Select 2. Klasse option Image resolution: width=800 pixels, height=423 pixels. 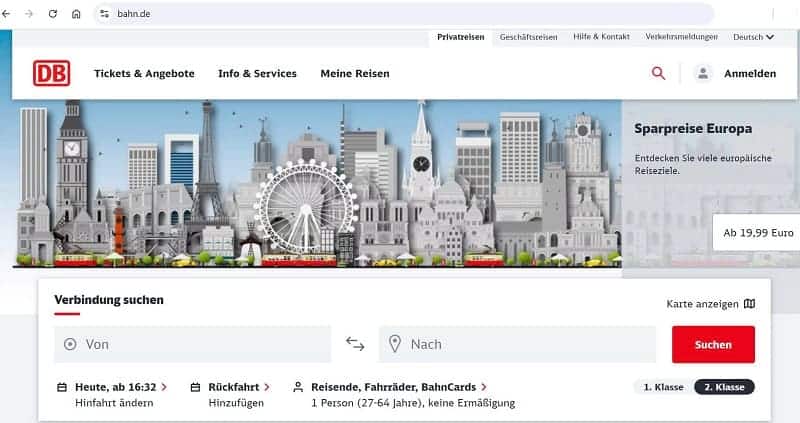[725, 387]
